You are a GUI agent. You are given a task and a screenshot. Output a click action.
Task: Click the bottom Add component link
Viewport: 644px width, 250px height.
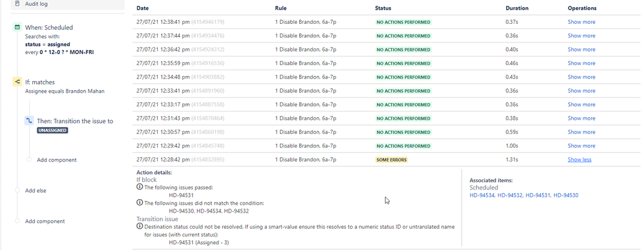44,221
